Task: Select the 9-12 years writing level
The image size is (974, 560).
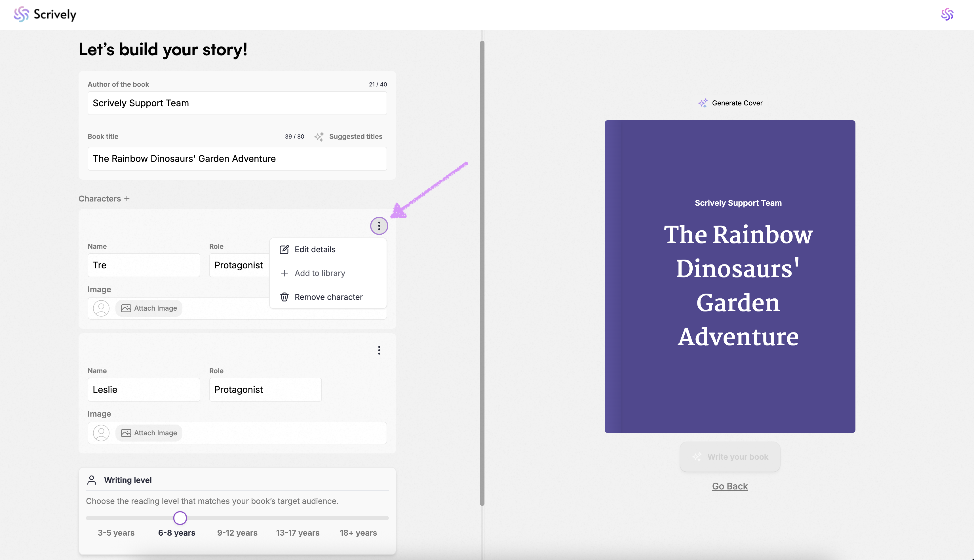Action: pyautogui.click(x=237, y=533)
